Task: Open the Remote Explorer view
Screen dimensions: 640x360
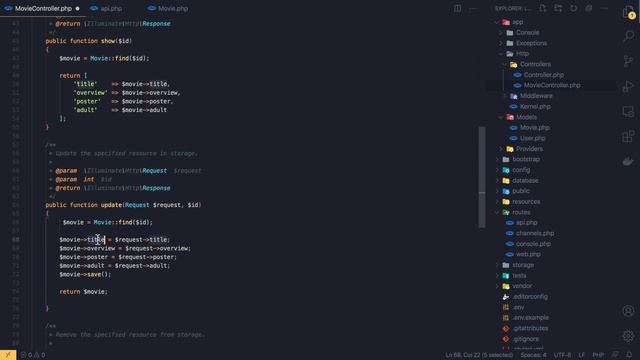Action: (x=628, y=111)
